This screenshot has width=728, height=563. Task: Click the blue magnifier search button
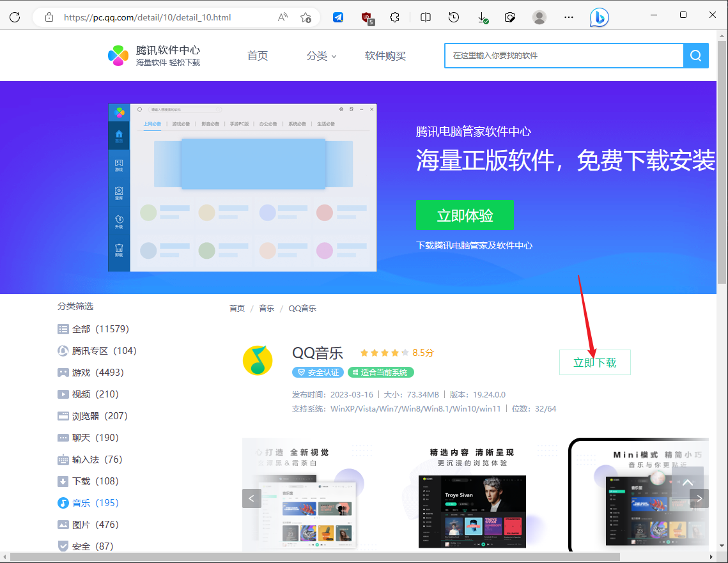[695, 56]
